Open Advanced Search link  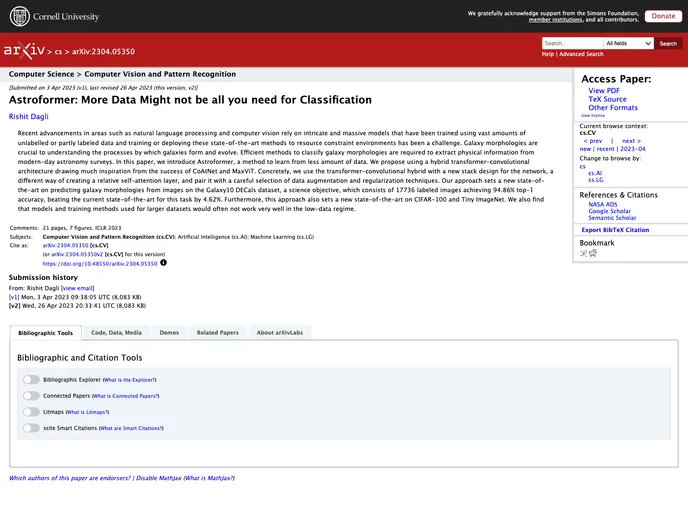pyautogui.click(x=581, y=54)
